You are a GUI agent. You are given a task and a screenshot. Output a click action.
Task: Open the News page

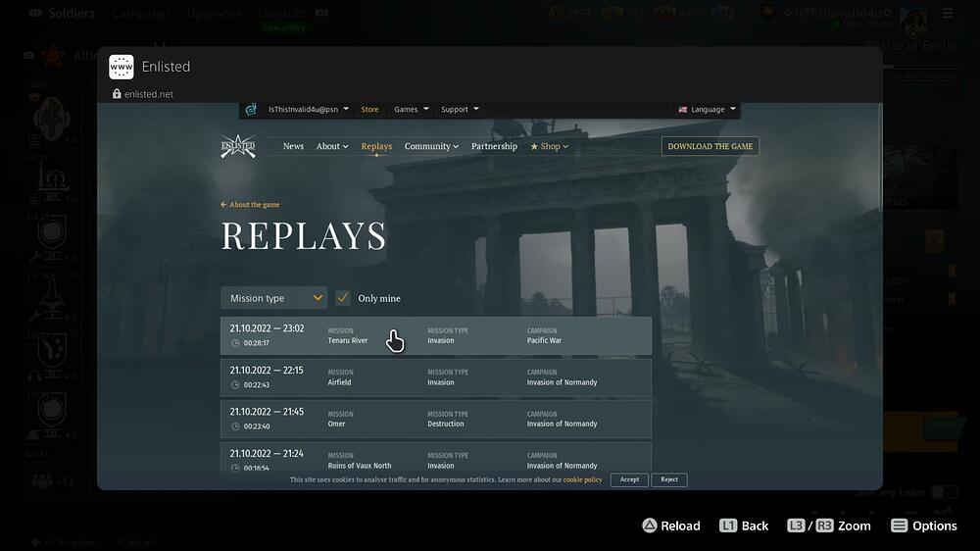point(293,146)
